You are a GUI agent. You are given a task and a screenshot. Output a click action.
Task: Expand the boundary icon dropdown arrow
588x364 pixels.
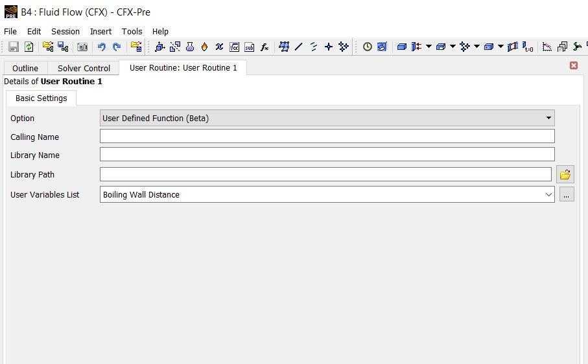point(429,47)
